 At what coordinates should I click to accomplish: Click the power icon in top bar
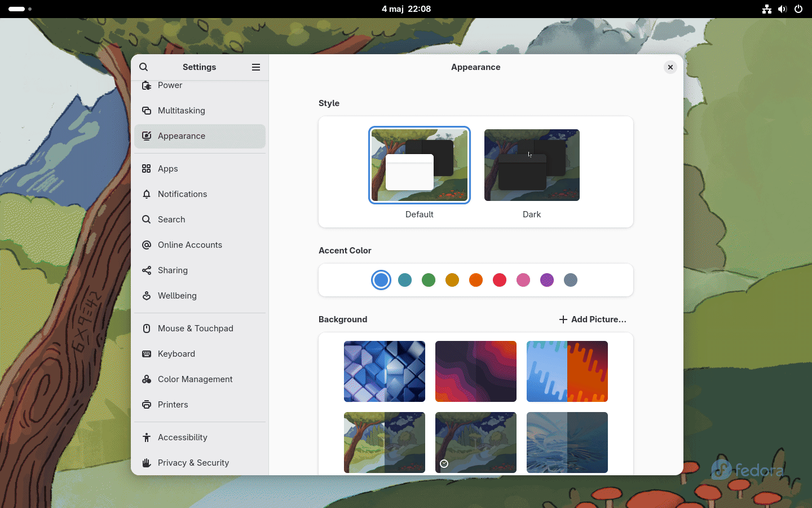(x=798, y=9)
